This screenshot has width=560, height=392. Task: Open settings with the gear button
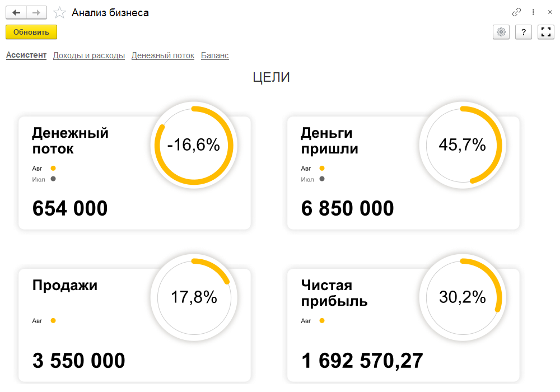[501, 32]
